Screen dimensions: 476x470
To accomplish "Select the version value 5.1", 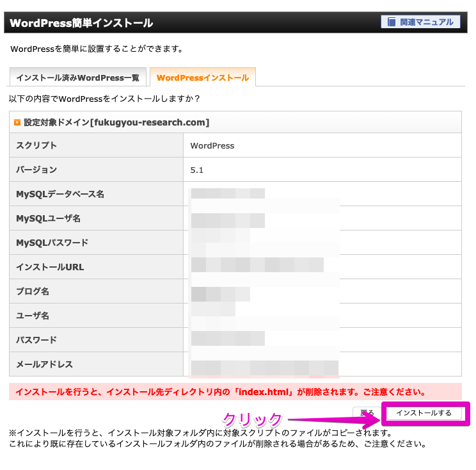I will (x=196, y=170).
